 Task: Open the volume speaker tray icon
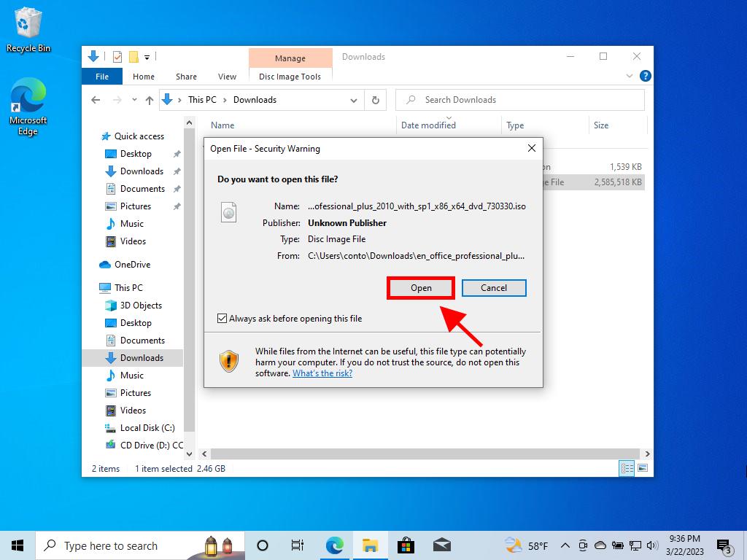652,545
